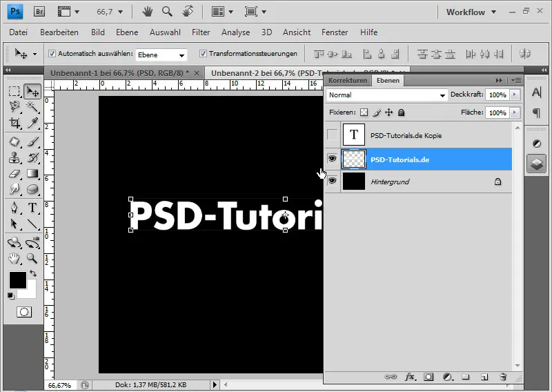Select the Eraser tool

tap(14, 173)
